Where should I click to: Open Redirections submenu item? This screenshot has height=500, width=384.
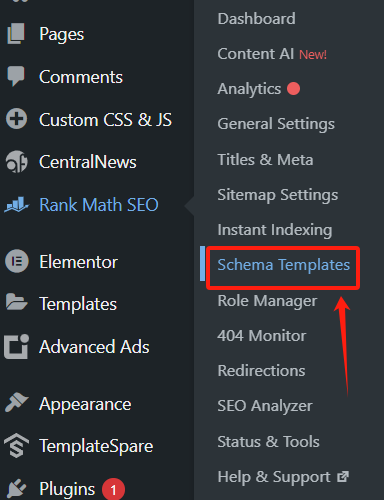[x=261, y=371]
